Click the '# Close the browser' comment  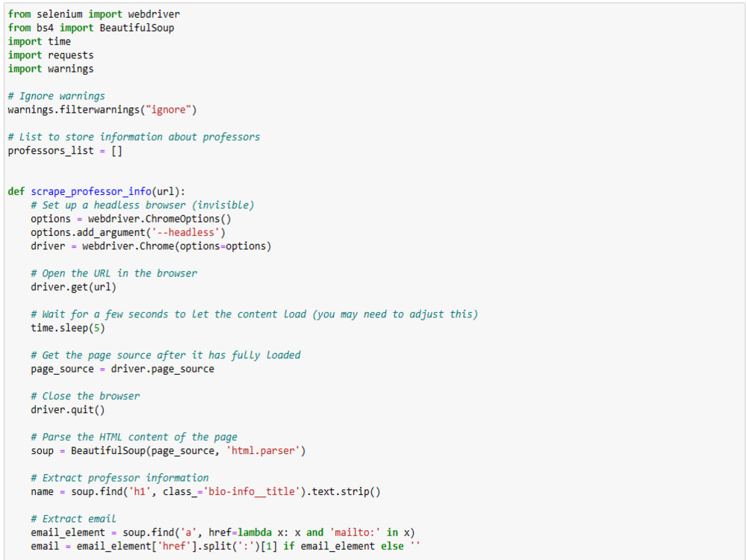85,396
